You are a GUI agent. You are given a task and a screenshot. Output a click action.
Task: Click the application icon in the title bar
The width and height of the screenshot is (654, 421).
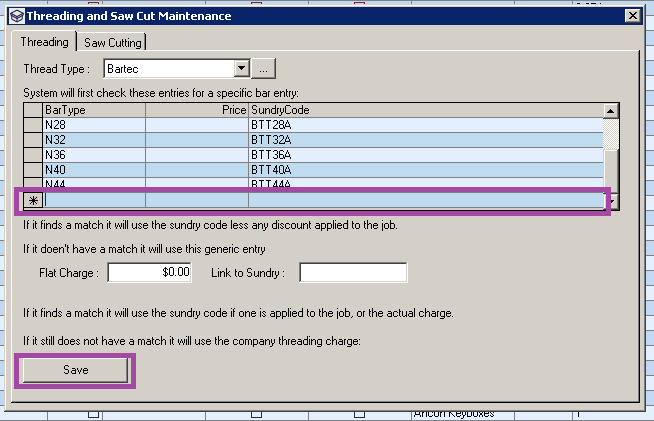coord(17,16)
